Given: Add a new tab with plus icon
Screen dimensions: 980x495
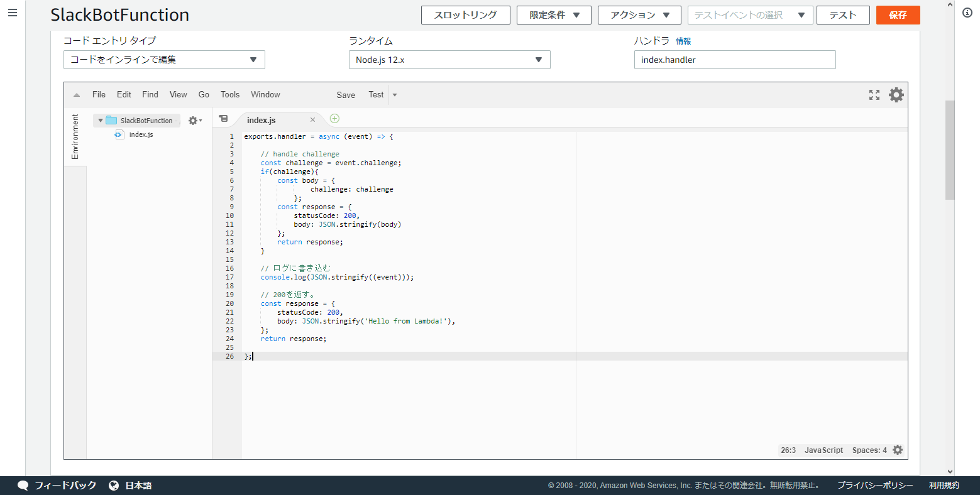Looking at the screenshot, I should (x=334, y=118).
